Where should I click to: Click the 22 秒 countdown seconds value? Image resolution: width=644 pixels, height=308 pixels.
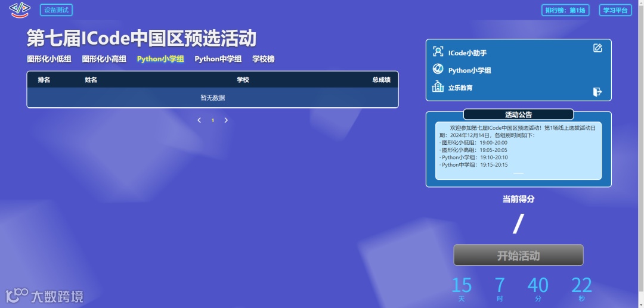click(x=581, y=285)
